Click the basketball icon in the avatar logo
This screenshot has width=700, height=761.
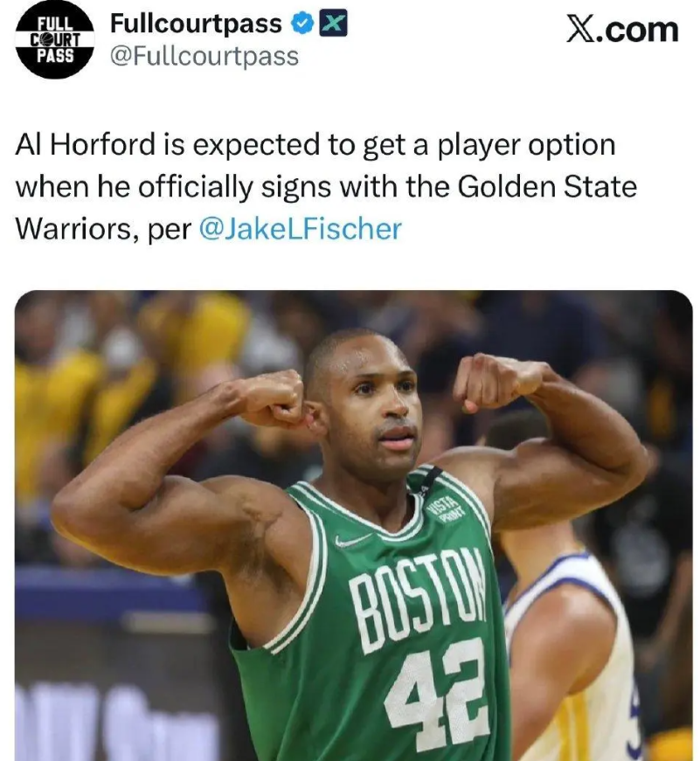coord(45,40)
